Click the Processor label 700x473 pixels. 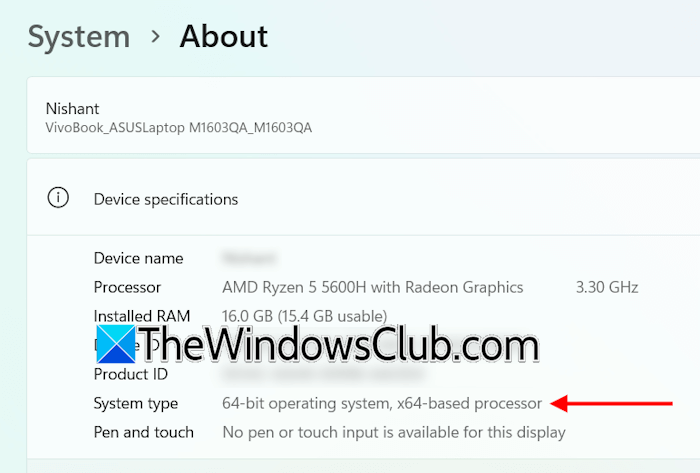(x=127, y=287)
